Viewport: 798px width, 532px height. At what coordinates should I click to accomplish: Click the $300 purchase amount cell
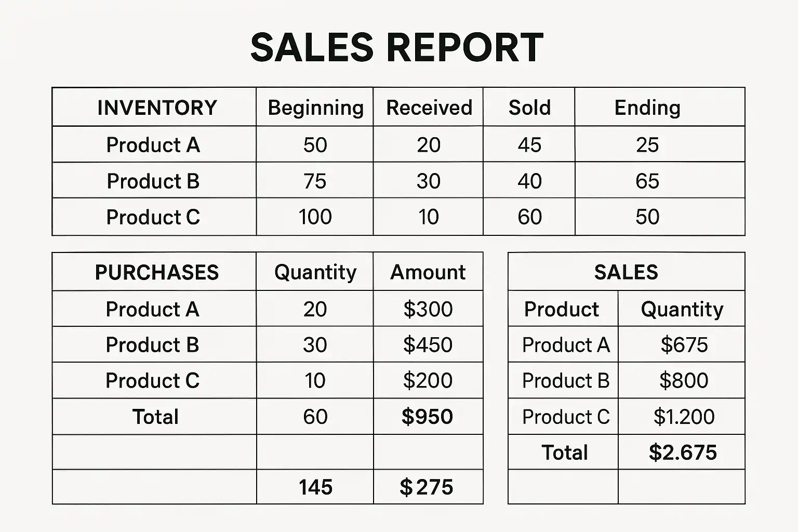[x=428, y=309]
